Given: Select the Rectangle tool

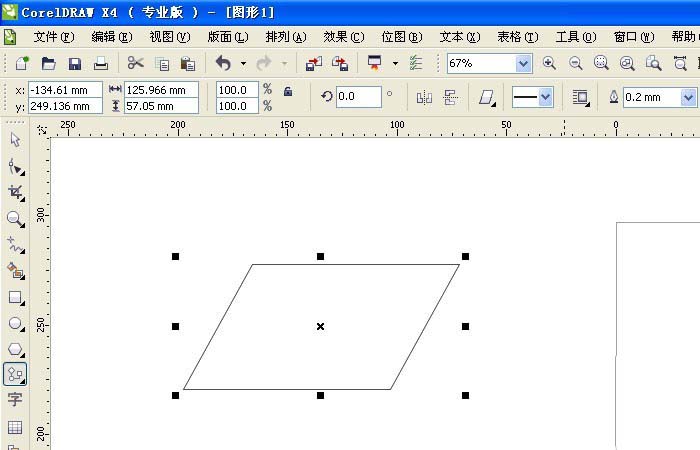Looking at the screenshot, I should click(x=16, y=297).
